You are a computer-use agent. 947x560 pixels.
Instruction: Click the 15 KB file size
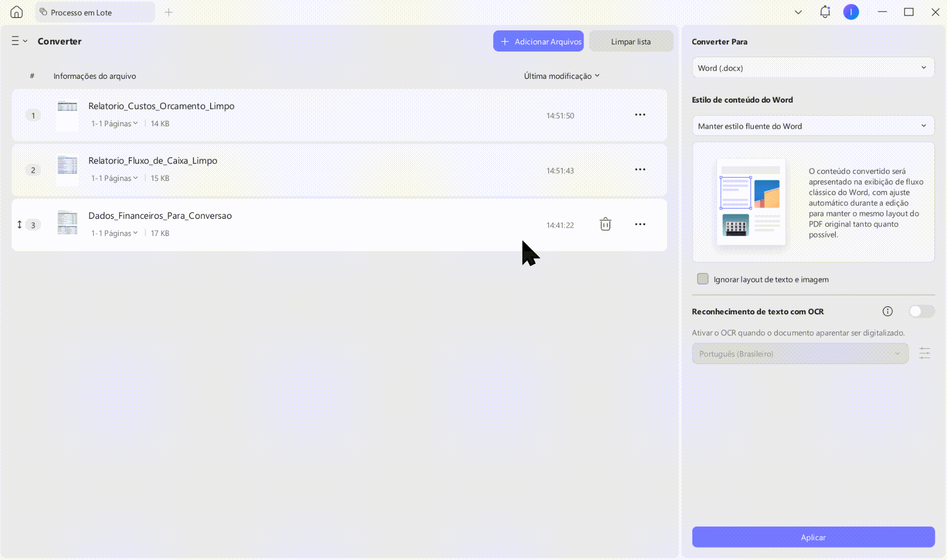coord(160,178)
